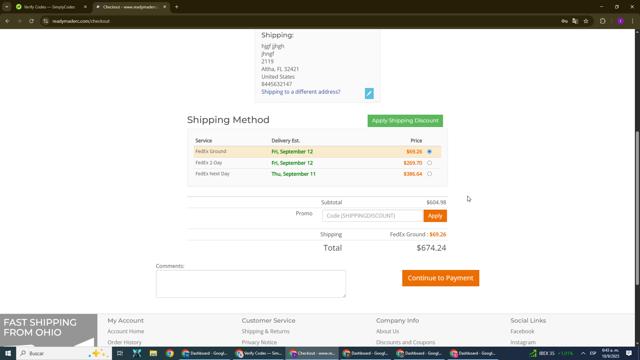Open Instagram social link
The height and width of the screenshot is (360, 640).
tap(523, 342)
